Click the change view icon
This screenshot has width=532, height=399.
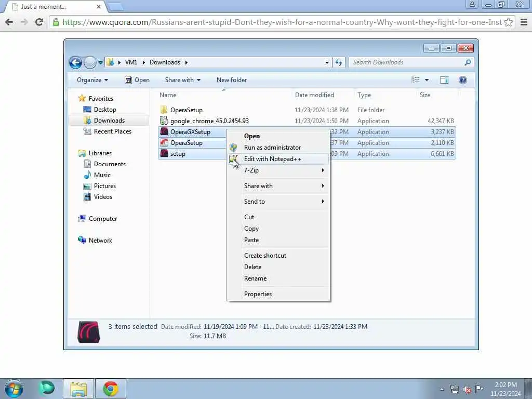click(416, 80)
